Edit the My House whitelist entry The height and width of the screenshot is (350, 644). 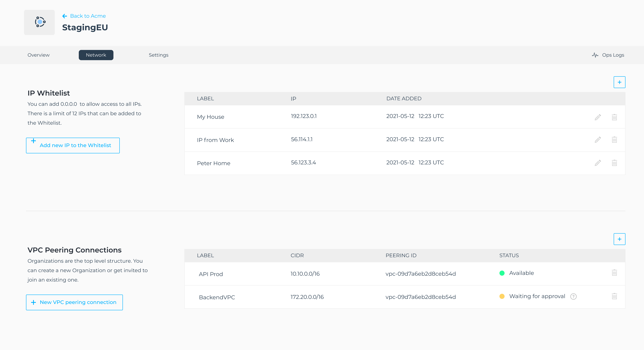(598, 117)
